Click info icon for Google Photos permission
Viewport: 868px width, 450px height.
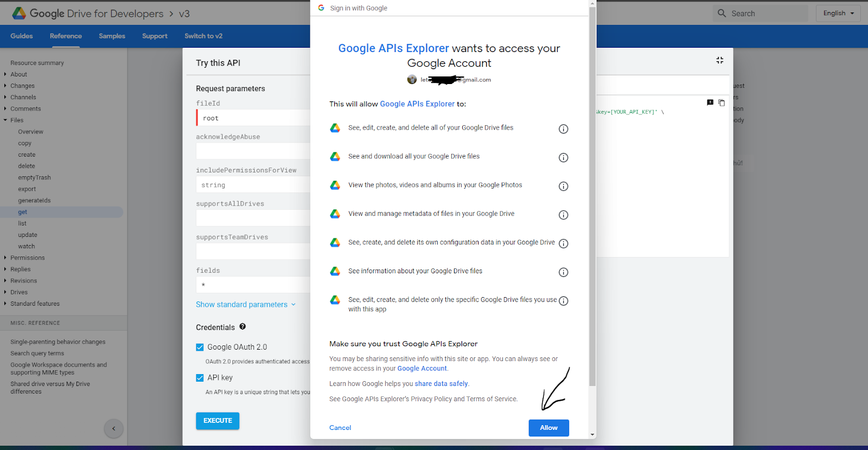click(x=564, y=187)
